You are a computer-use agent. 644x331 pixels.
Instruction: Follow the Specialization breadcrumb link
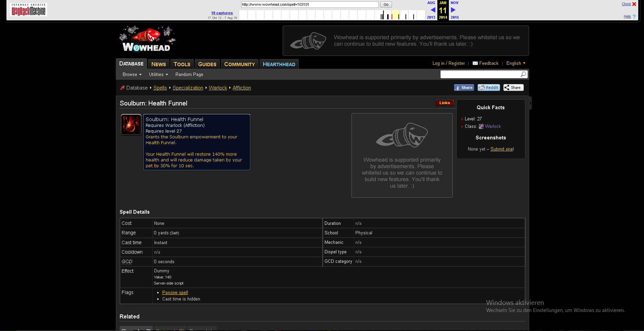[x=188, y=88]
